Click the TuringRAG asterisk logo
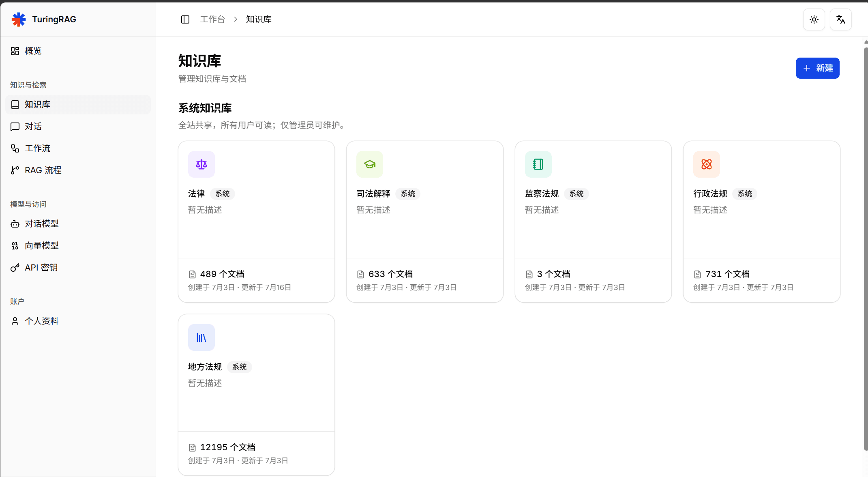This screenshot has width=868, height=477. click(19, 19)
